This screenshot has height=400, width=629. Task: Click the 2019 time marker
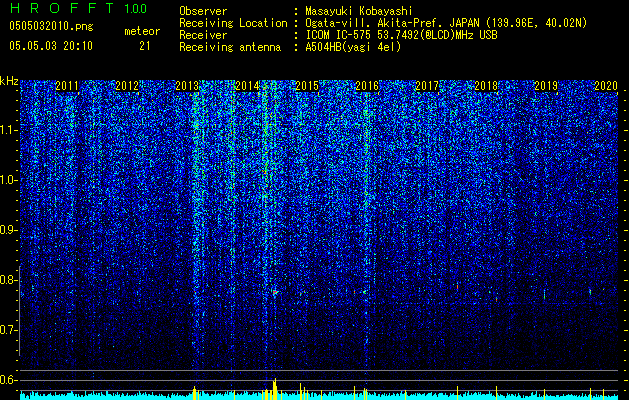546,85
